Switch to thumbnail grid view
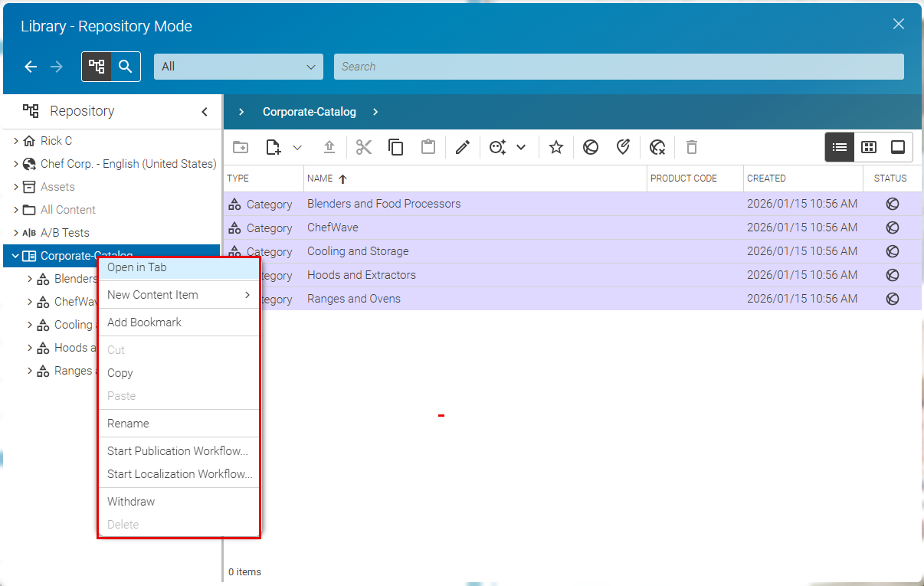924x586 pixels. click(x=869, y=147)
